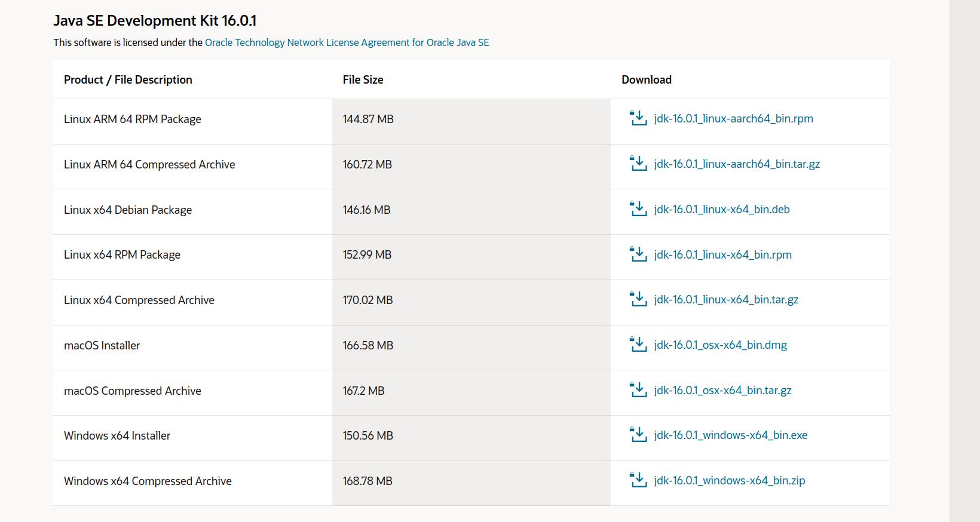
Task: Select the Linux ARM 64 Compressed Archive label
Action: (149, 164)
